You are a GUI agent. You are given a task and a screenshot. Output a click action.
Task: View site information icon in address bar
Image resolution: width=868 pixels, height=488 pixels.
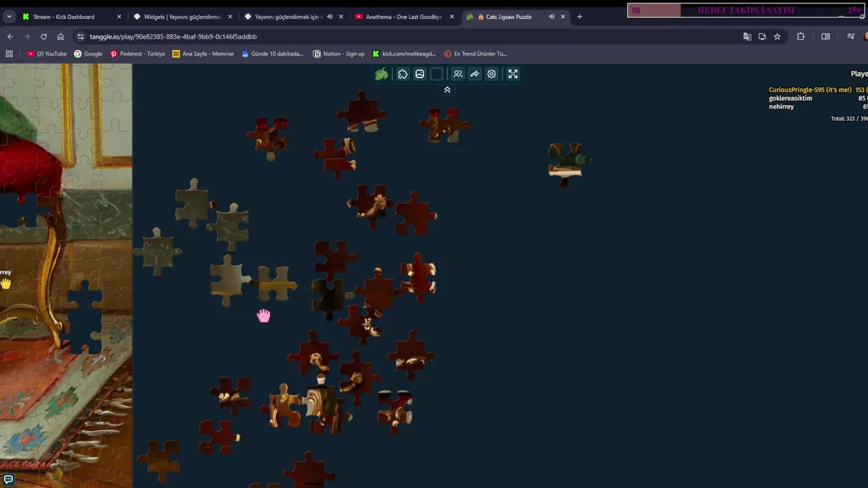pos(81,37)
